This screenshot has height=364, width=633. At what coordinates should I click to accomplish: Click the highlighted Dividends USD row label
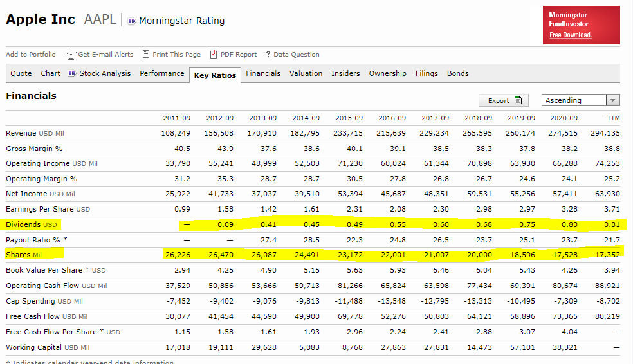coord(31,225)
